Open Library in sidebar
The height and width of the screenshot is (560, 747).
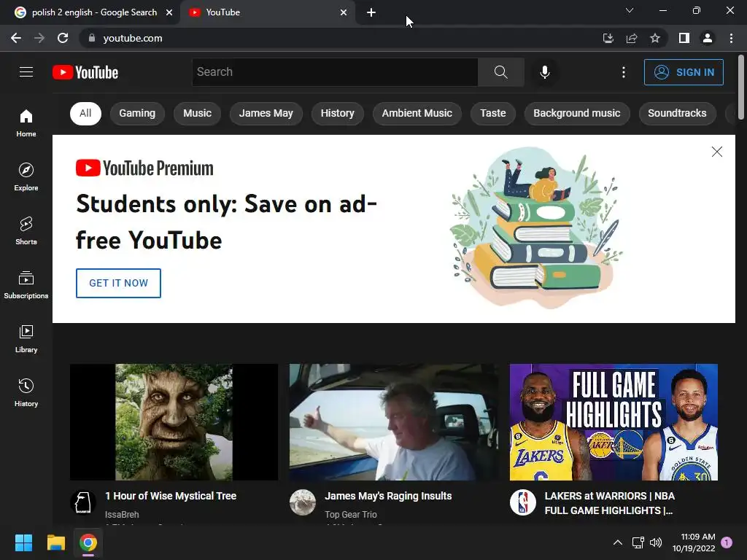(x=26, y=338)
